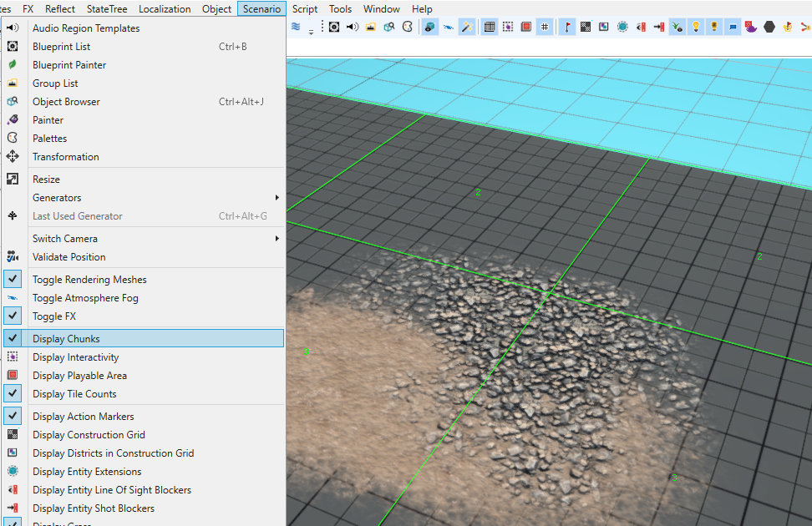Open the toolbar overflow dropdown arrow

click(311, 31)
